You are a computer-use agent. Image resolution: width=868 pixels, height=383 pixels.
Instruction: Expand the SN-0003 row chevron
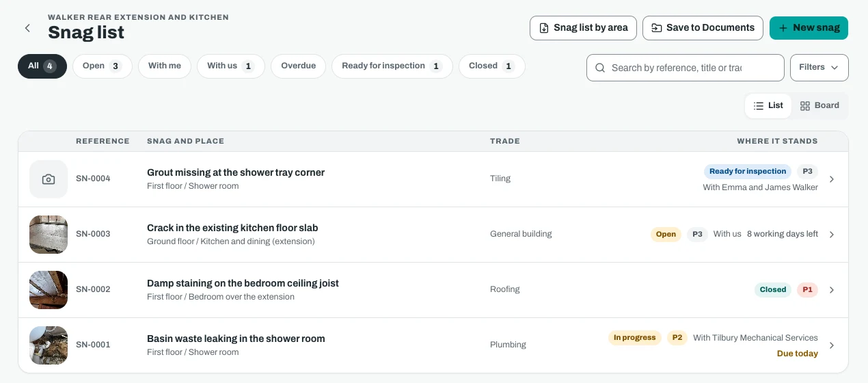point(832,235)
